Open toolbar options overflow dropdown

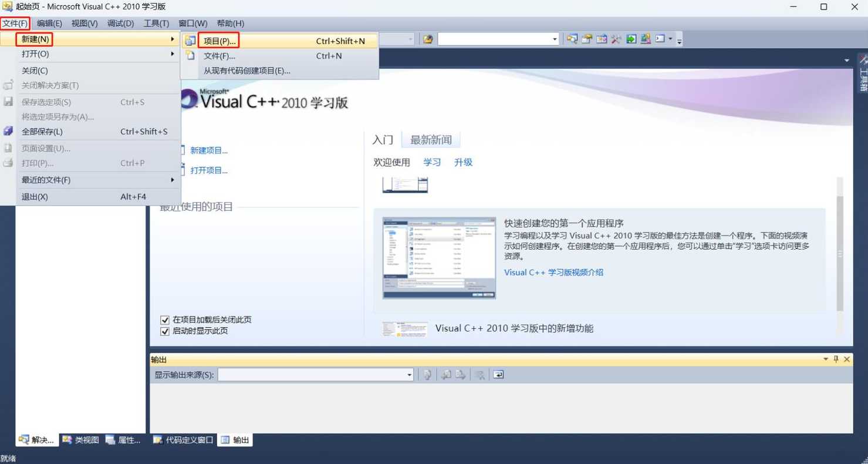point(680,40)
